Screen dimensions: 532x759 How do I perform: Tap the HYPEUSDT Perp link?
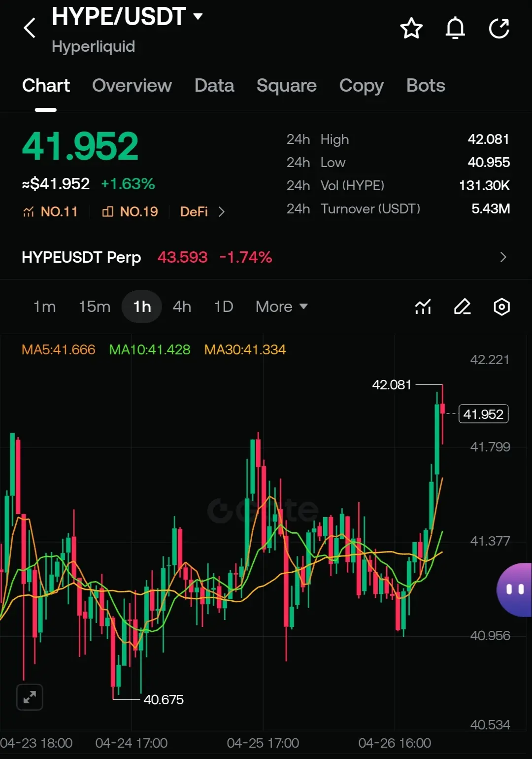coord(81,257)
